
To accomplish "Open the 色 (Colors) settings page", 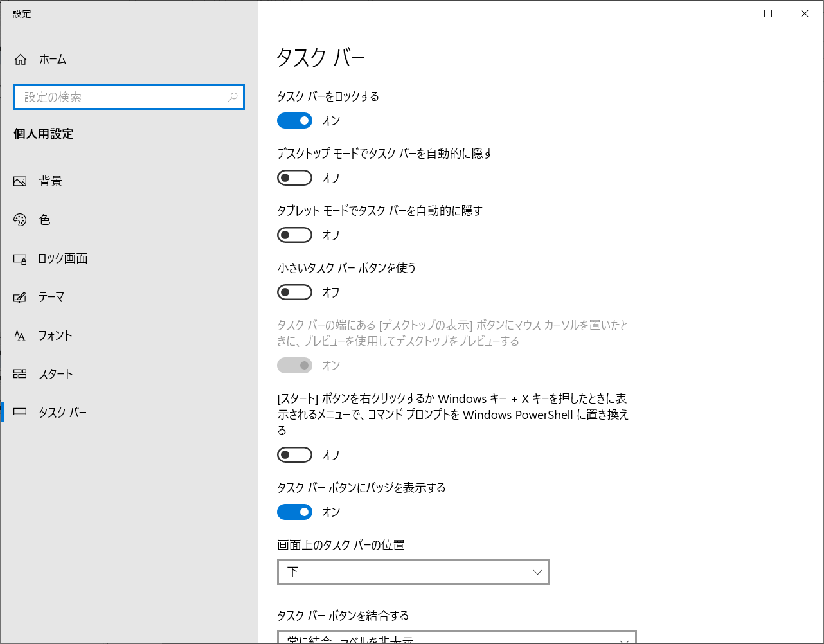I will (x=21, y=219).
